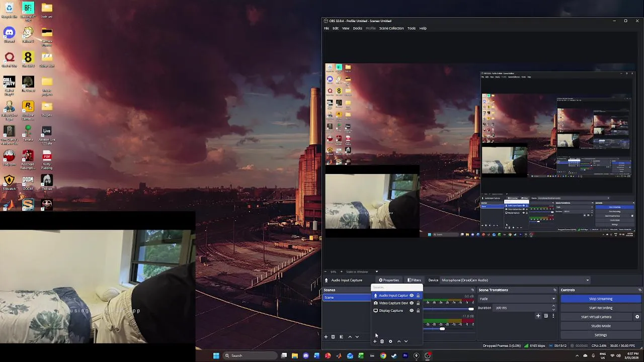Move source up in Sources list
This screenshot has width=644, height=362.
click(399, 341)
